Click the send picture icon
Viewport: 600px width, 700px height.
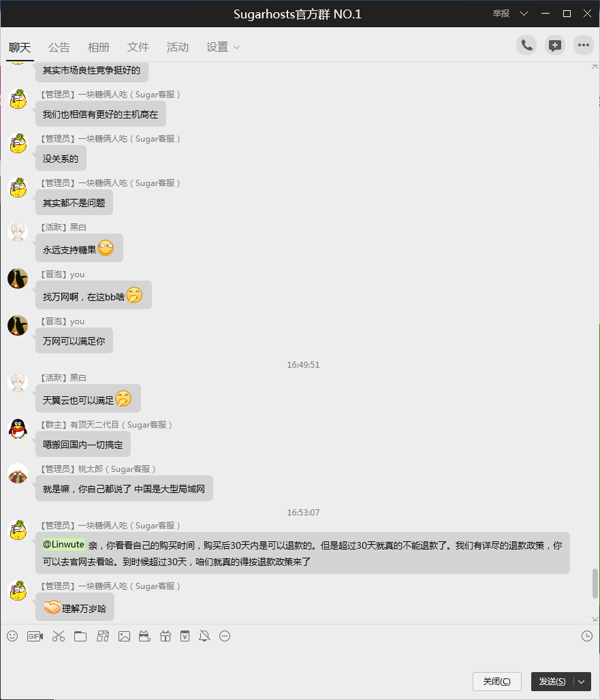(124, 636)
